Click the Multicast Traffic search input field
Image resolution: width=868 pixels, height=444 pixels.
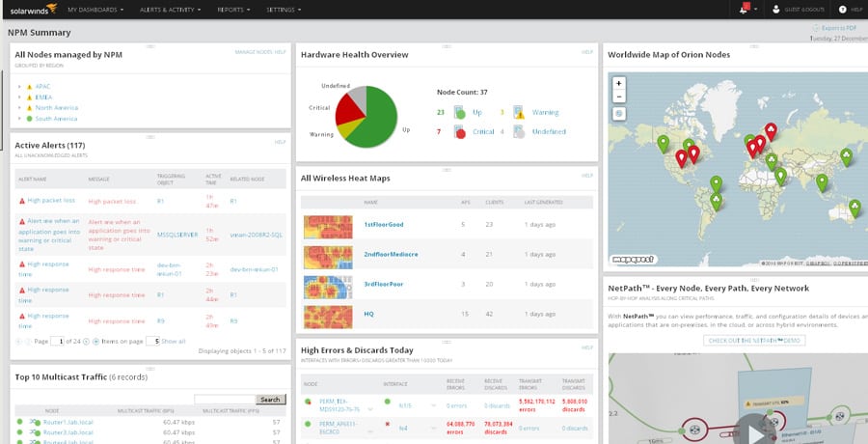(x=224, y=399)
